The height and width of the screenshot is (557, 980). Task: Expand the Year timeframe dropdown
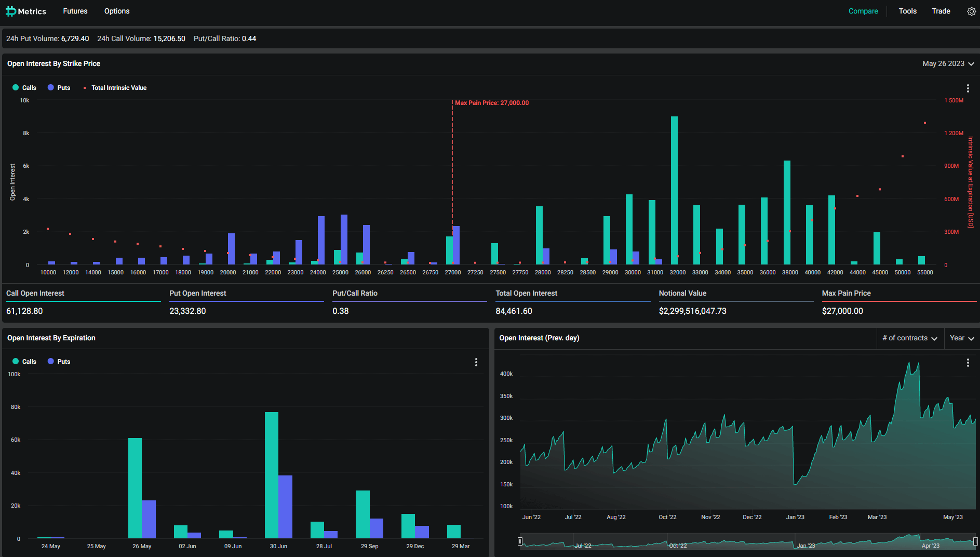click(961, 338)
